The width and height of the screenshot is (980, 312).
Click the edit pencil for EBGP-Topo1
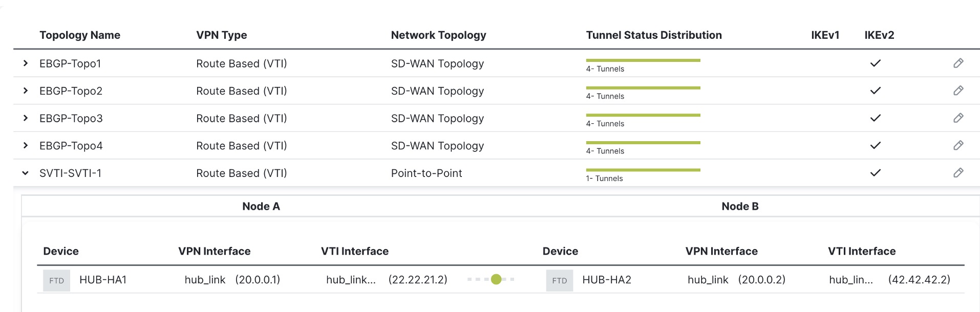(x=958, y=63)
